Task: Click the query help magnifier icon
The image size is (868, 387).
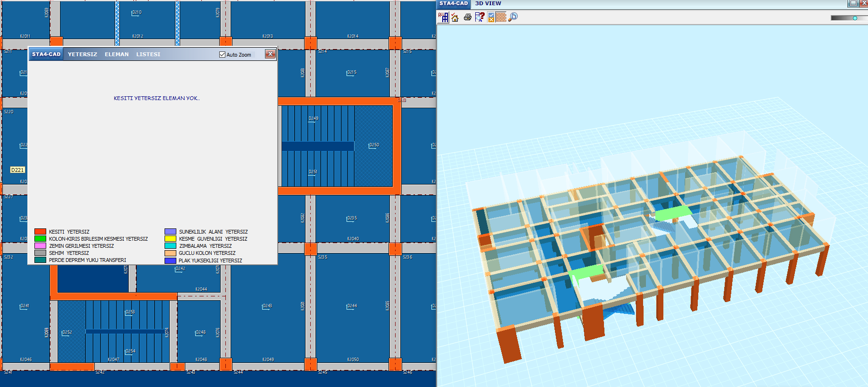Action: point(479,17)
